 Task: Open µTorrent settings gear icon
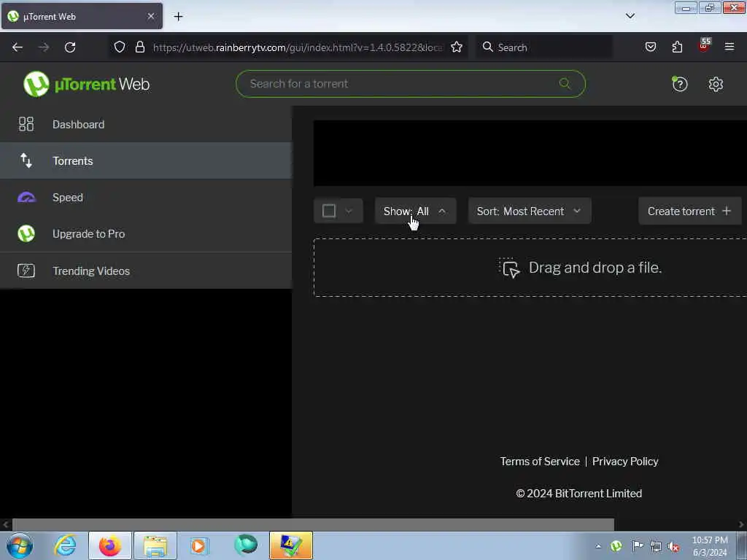tap(716, 85)
